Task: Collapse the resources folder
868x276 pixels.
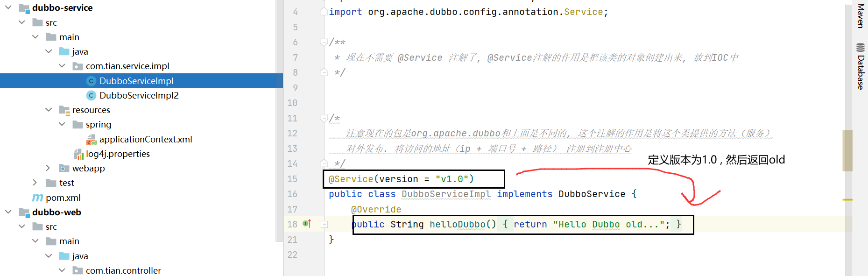Action: [49, 109]
